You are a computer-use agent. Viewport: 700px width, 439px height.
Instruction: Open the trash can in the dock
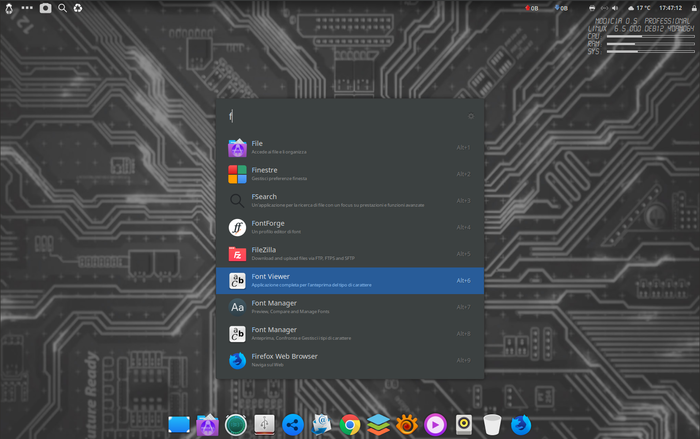click(x=492, y=424)
